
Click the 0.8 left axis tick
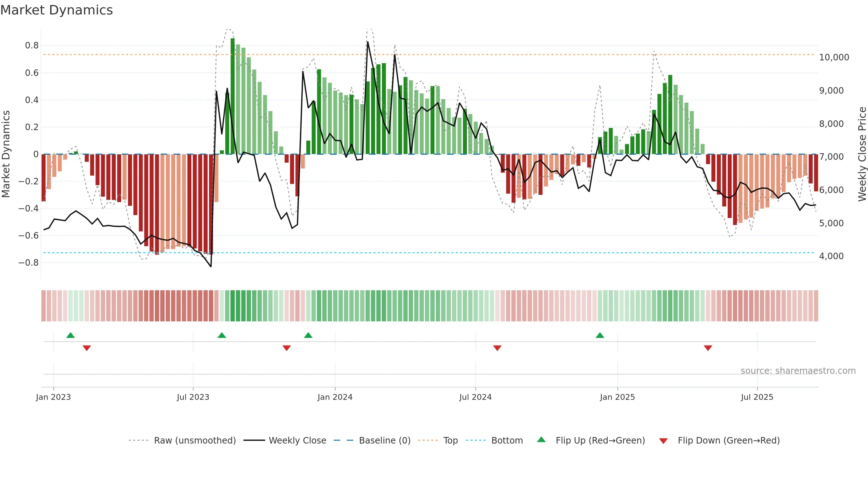[32, 46]
